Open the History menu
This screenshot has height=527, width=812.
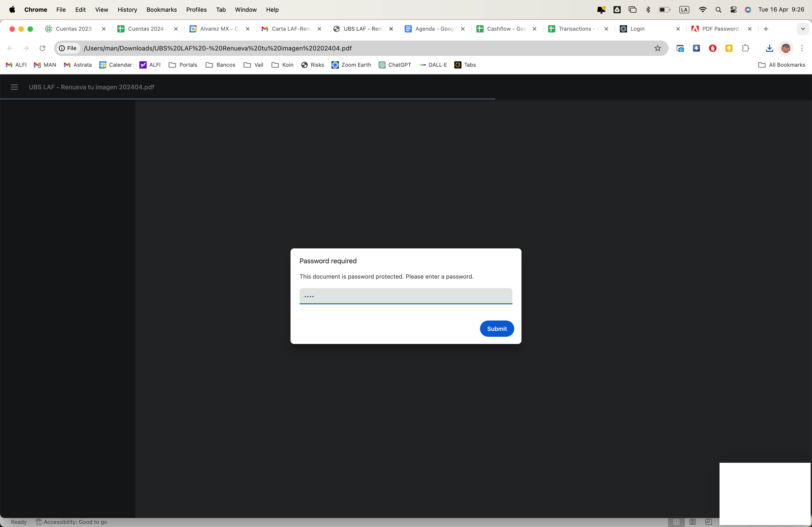127,10
